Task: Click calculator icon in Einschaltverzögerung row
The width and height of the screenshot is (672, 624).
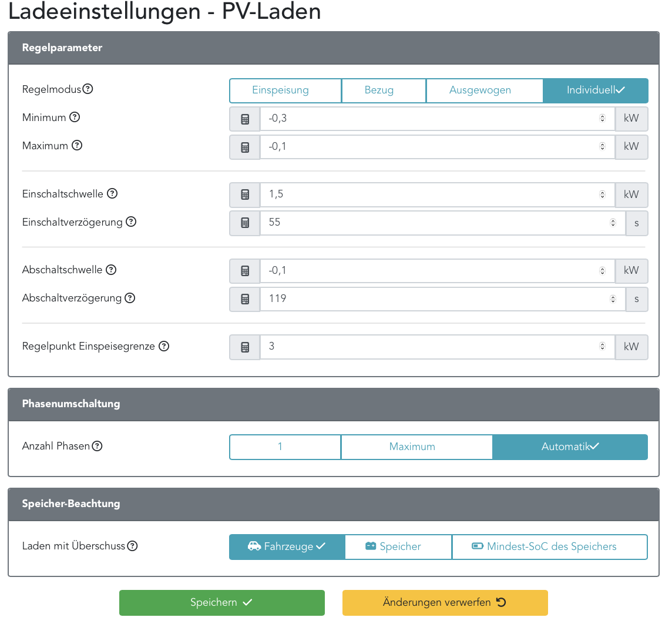Action: pyautogui.click(x=245, y=223)
